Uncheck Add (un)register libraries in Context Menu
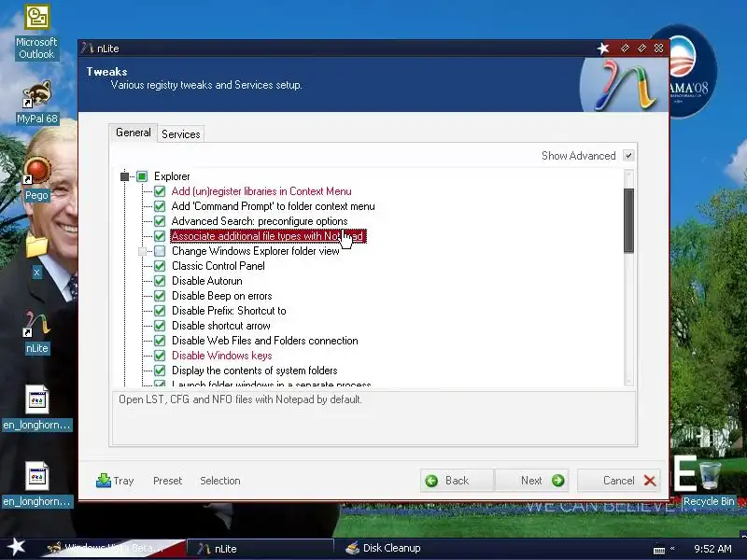The height and width of the screenshot is (560, 747). [160, 191]
